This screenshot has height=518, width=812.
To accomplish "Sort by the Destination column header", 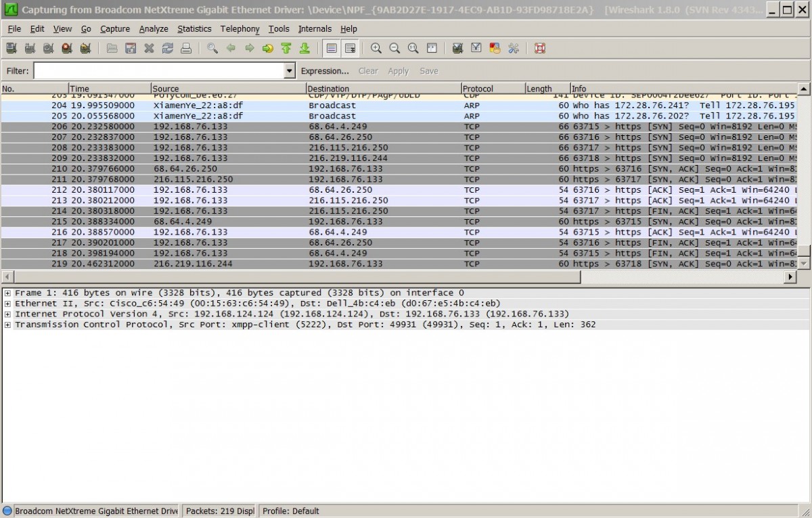I will pyautogui.click(x=384, y=89).
